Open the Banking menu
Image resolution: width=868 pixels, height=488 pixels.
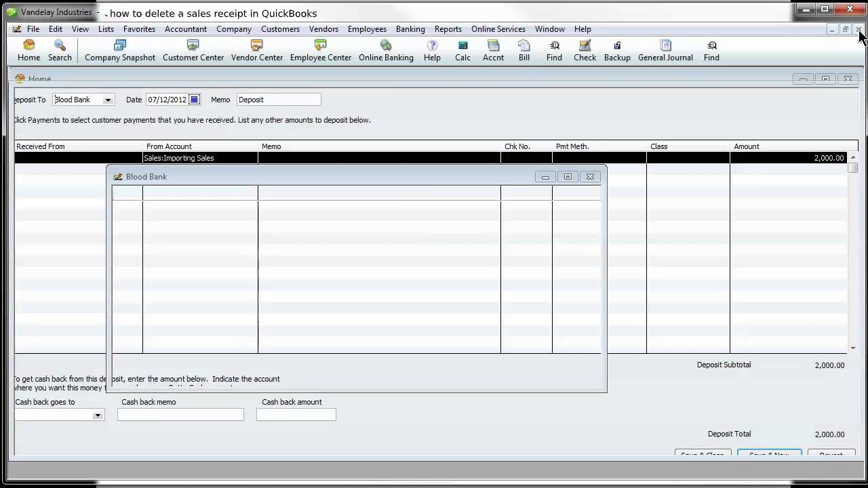pos(410,29)
